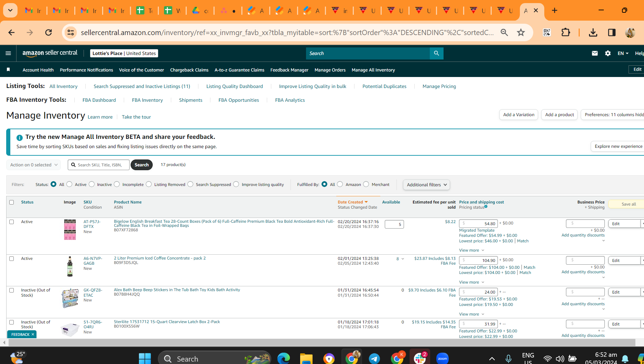Expand View more for Bigelow Tea pricing
644x364 pixels.
(x=471, y=250)
